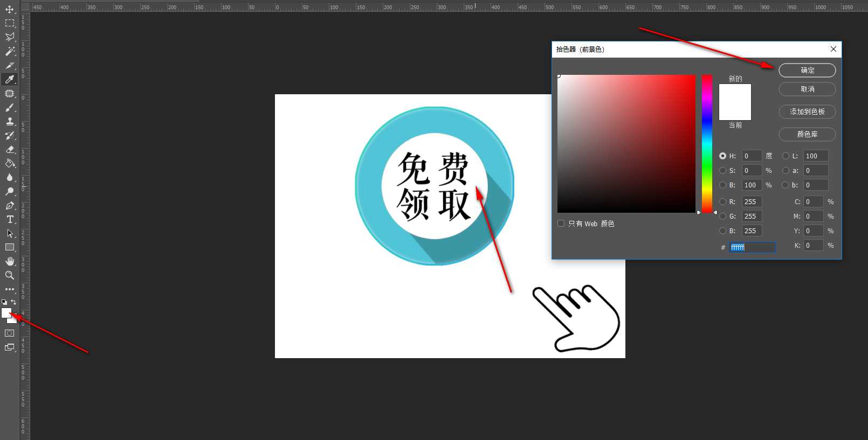Select the Type tool

pyautogui.click(x=10, y=219)
